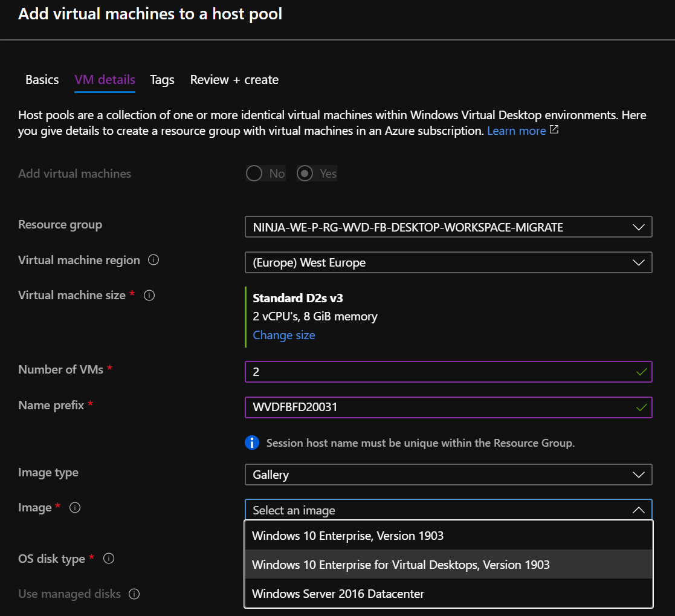This screenshot has width=675, height=616.
Task: Focus the Name prefix input field
Action: (448, 407)
